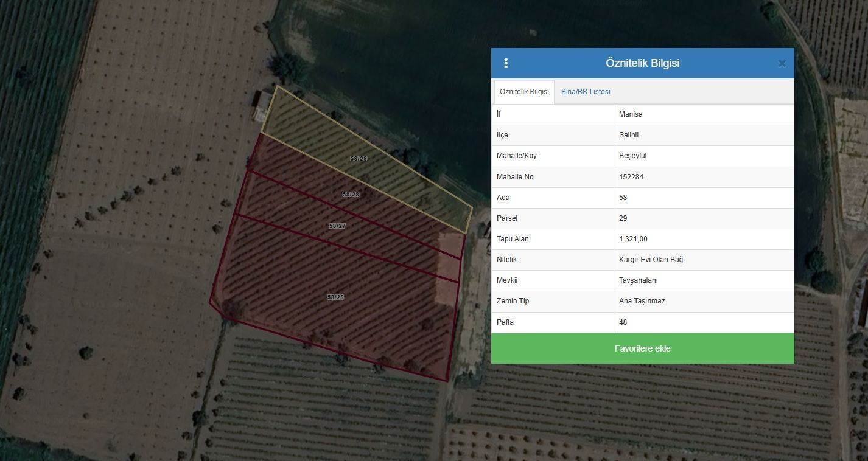This screenshot has width=868, height=461.
Task: Click the blue Öznitelik Bilgisi title bar
Action: 642,63
